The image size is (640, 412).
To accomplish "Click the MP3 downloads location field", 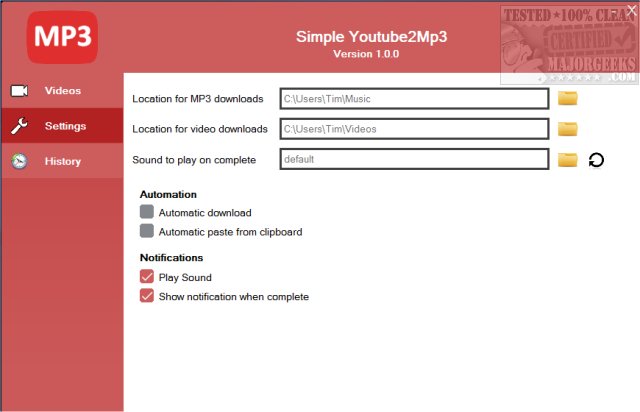I will (x=414, y=99).
